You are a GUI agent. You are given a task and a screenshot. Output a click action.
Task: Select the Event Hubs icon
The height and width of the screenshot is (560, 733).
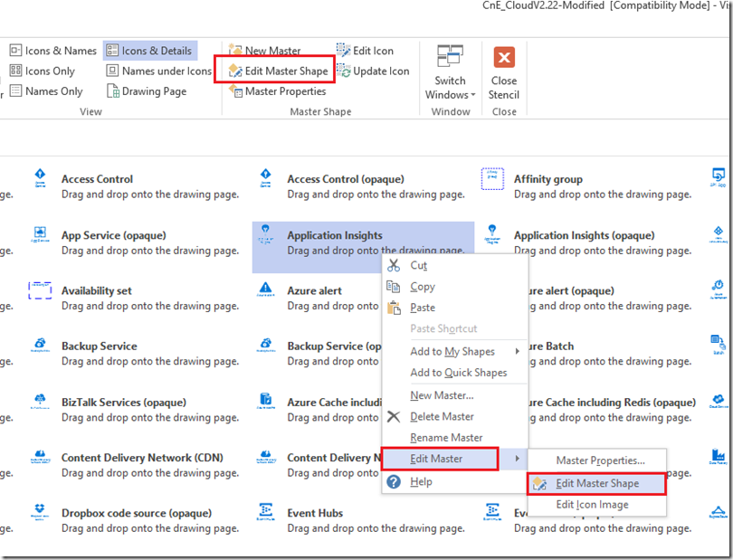pos(265,512)
